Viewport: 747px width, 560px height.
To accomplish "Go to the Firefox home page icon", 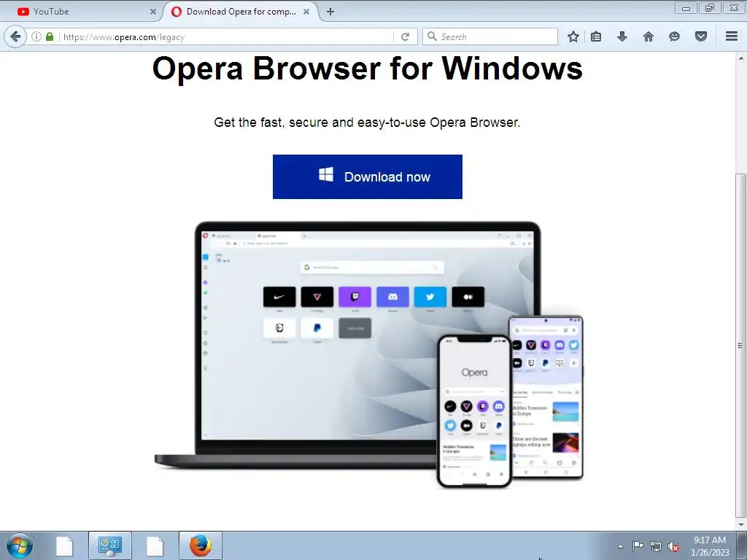I will pyautogui.click(x=649, y=36).
